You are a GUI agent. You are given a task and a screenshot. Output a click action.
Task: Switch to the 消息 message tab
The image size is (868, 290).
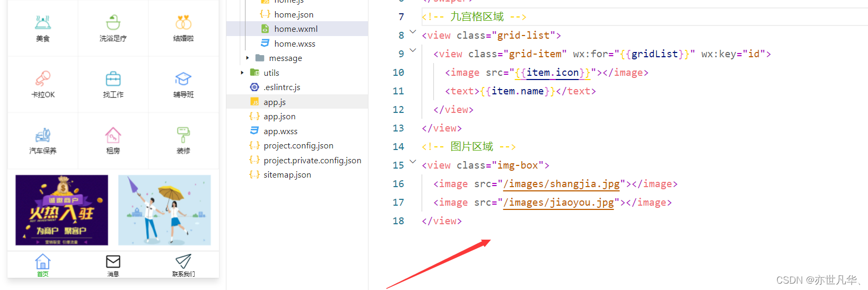[113, 265]
